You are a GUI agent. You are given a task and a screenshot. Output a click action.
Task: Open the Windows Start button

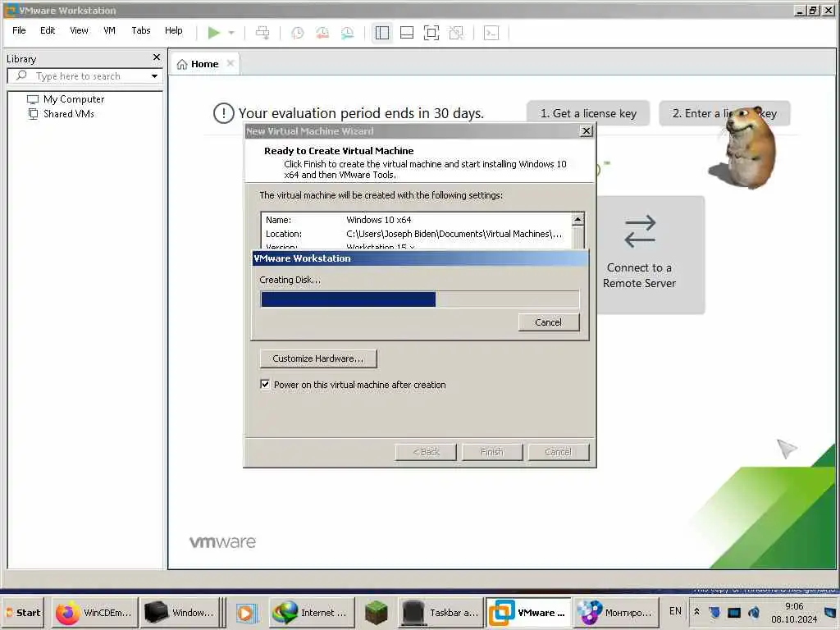[x=24, y=612]
